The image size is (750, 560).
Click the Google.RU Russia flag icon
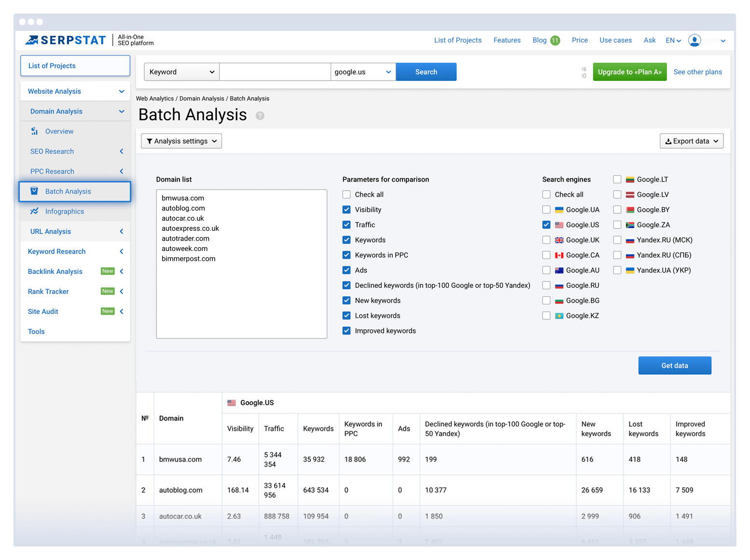tap(559, 286)
